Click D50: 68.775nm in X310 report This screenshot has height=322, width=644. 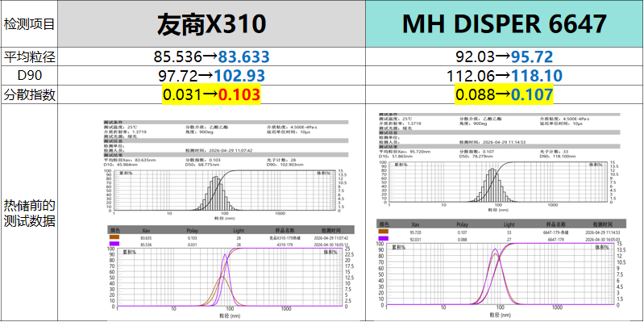coord(202,164)
